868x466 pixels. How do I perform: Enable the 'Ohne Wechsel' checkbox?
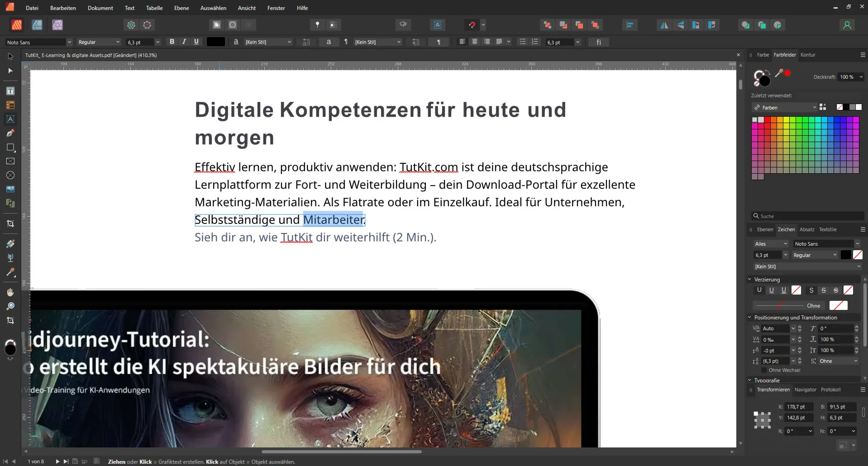(x=764, y=370)
